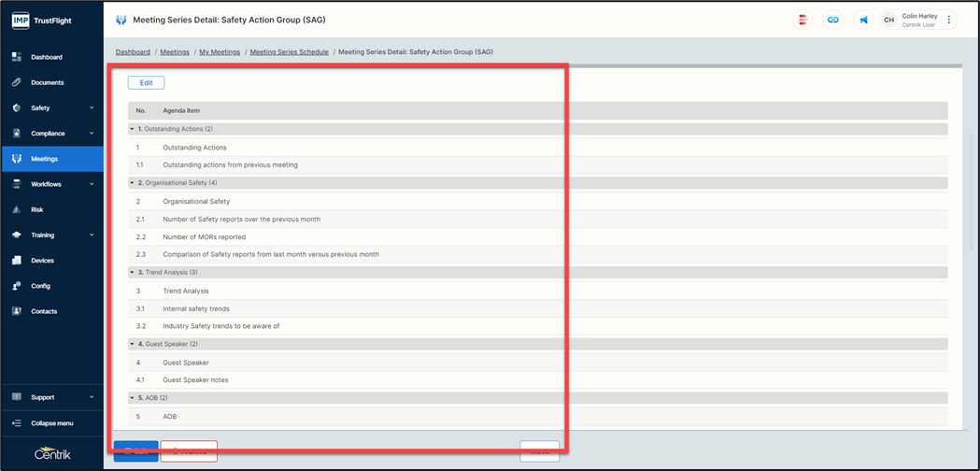Click the Support icon
This screenshot has width=980, height=471.
click(x=17, y=397)
